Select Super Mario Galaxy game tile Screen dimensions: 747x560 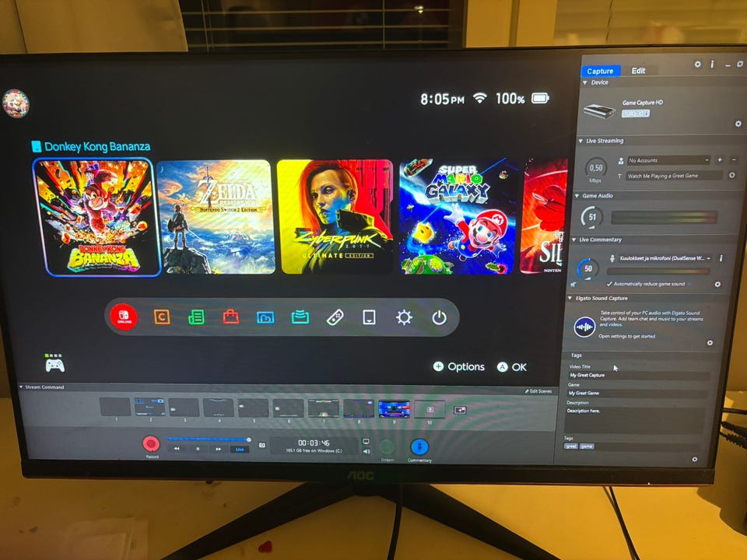(458, 217)
